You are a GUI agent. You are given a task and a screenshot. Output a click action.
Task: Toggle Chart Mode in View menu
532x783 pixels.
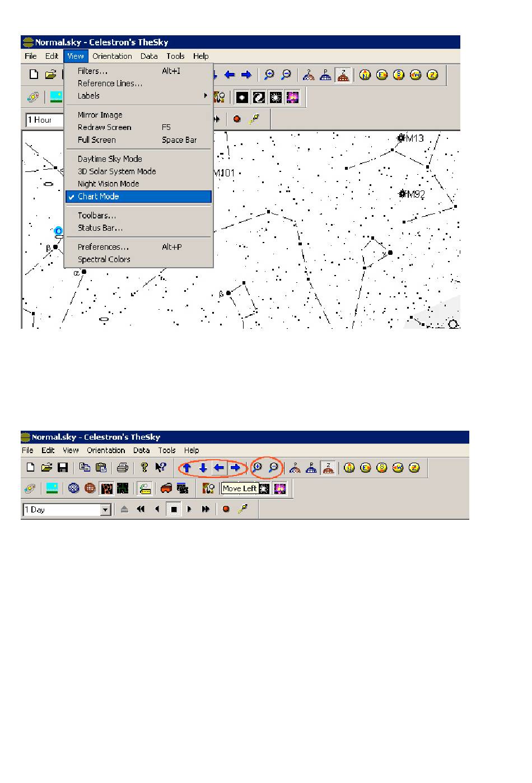pos(139,197)
